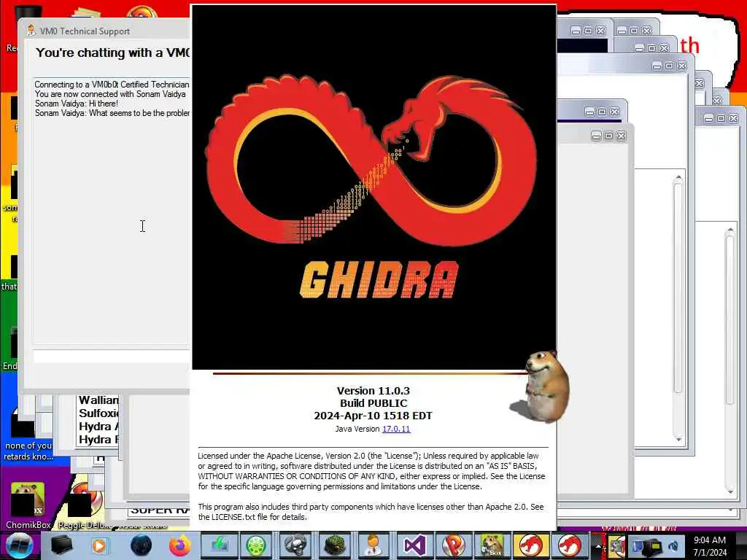Open the dark globe taskbar icon
This screenshot has height=560, width=747.
(141, 545)
